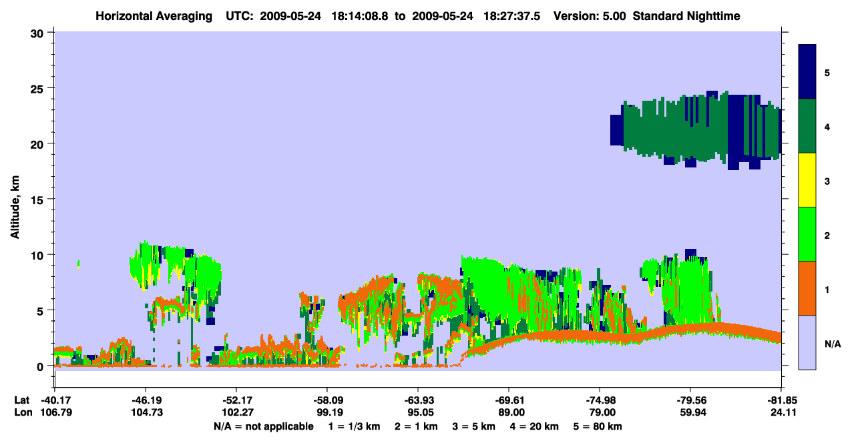Click the lavender N/A color swatch
Image resolution: width=868 pixels, height=445 pixels.
[x=807, y=342]
